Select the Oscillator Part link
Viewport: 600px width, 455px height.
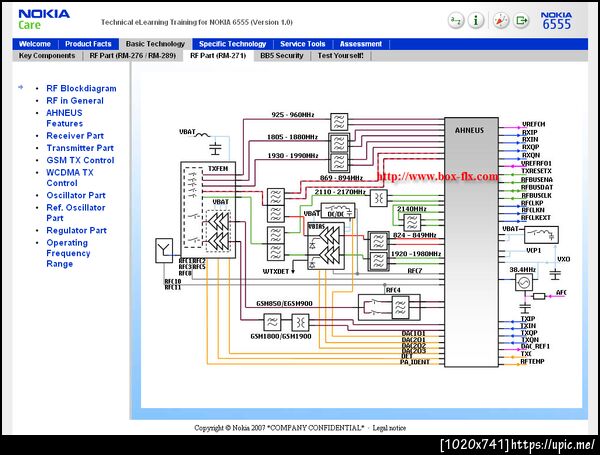[76, 195]
